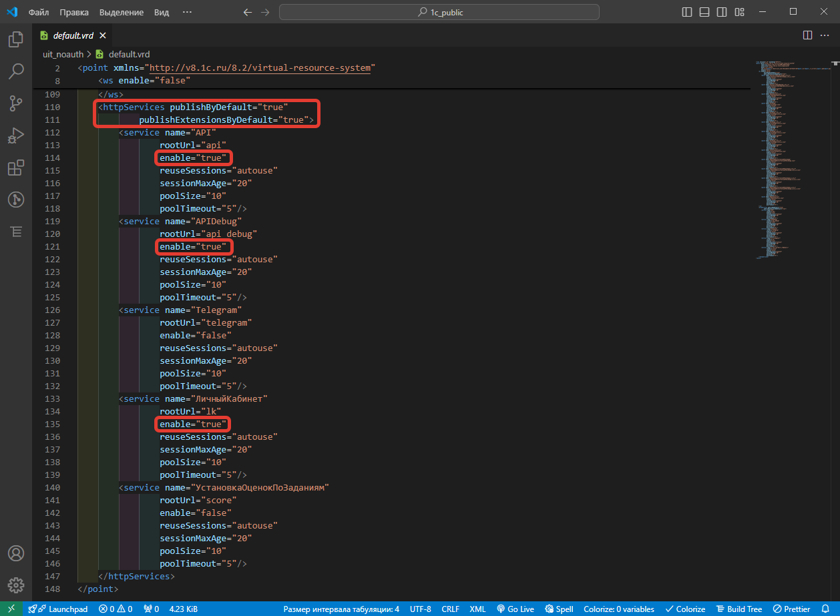
Task: Split the editor to the right
Action: [807, 35]
